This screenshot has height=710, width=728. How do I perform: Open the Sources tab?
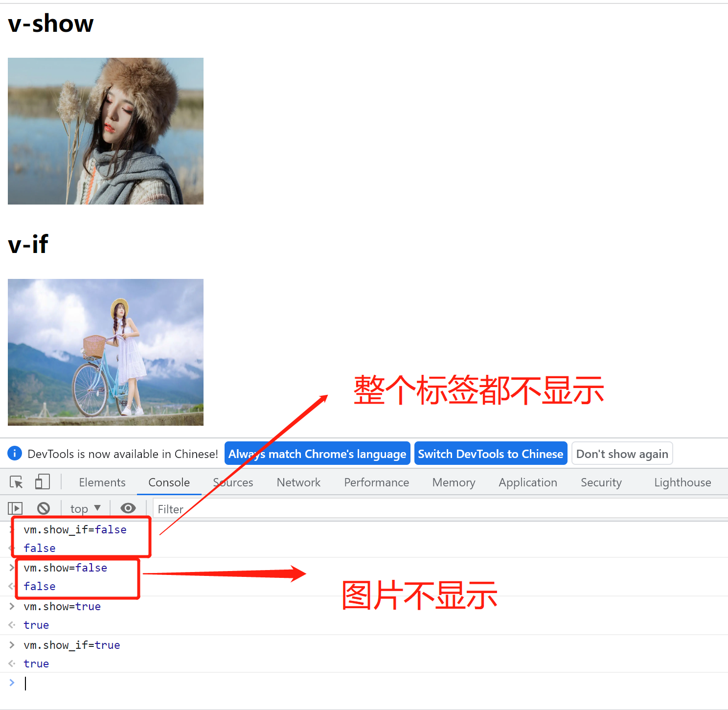pos(233,482)
